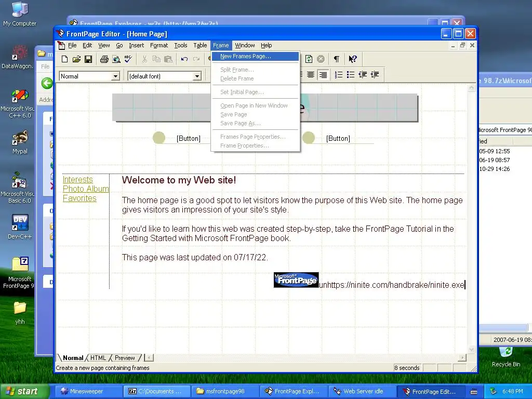Click the Stop loading icon

point(321,59)
